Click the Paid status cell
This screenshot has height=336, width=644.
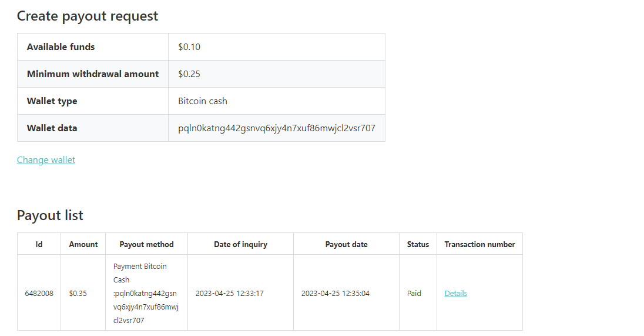414,294
